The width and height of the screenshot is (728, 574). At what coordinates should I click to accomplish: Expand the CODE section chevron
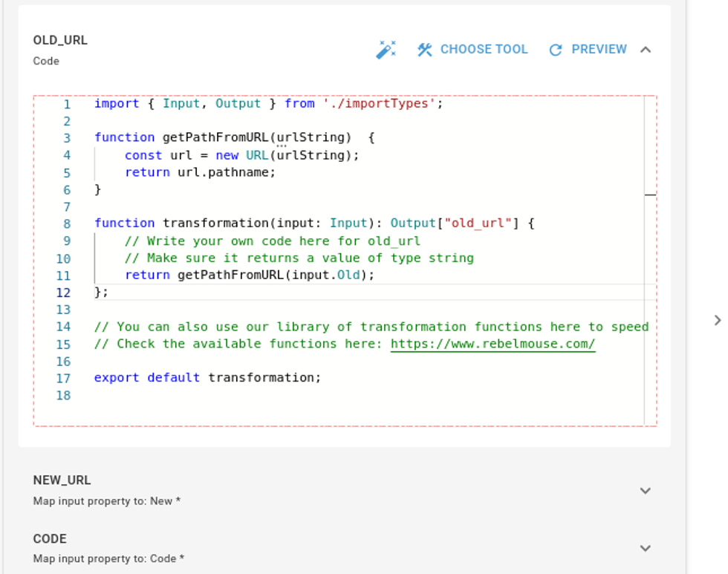click(x=646, y=548)
